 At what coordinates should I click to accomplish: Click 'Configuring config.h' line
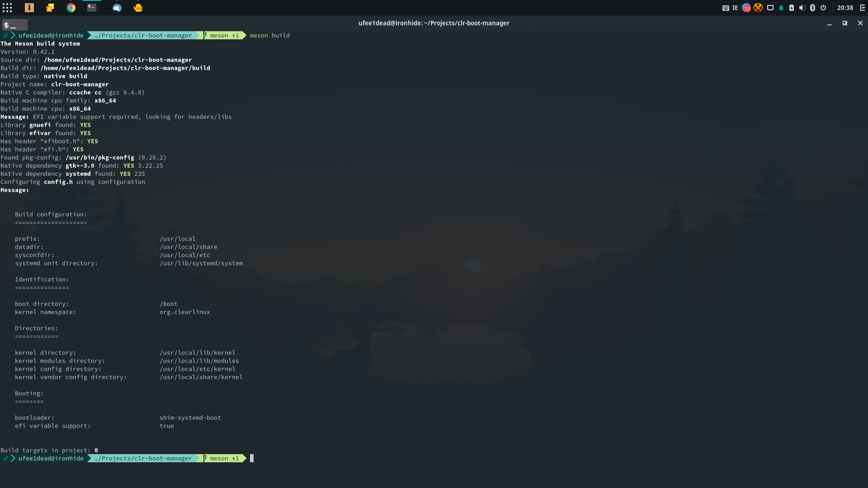click(73, 182)
